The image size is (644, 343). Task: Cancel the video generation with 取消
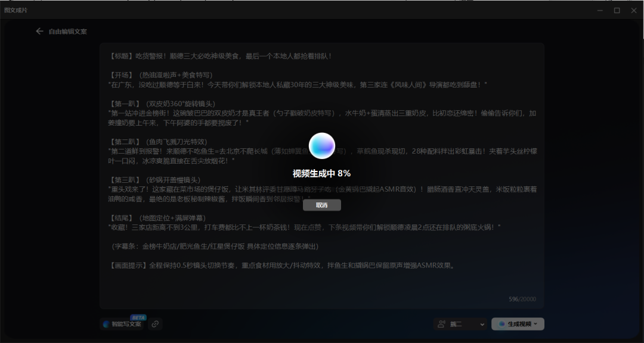(322, 205)
